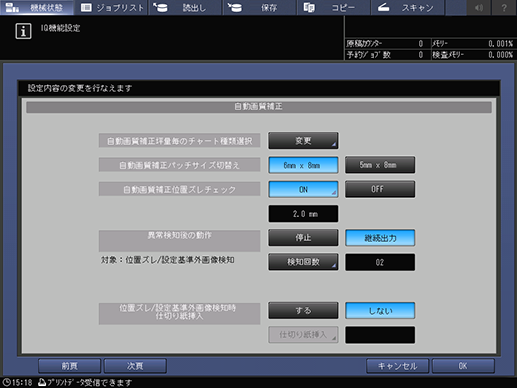
Task: Click the help question mark icon
Action: pyautogui.click(x=504, y=7)
